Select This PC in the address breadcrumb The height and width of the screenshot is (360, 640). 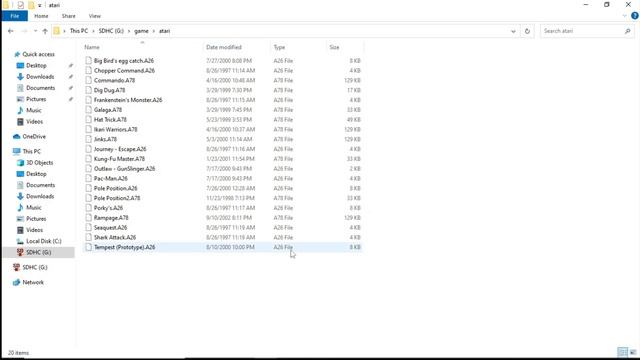click(79, 31)
